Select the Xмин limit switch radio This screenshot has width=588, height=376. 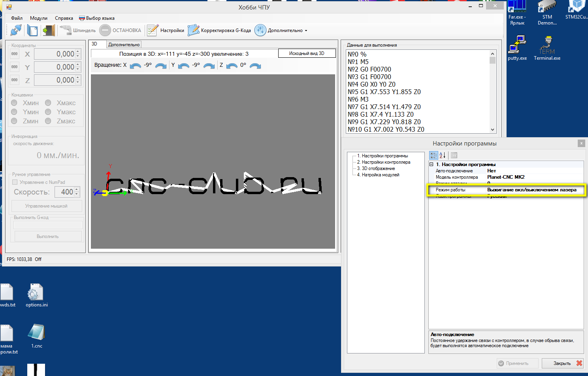[x=14, y=103]
